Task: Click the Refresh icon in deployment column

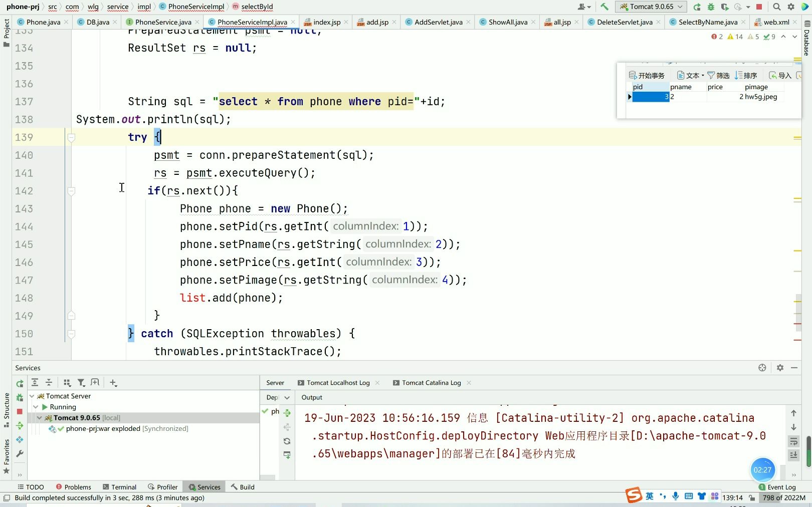Action: (x=287, y=441)
